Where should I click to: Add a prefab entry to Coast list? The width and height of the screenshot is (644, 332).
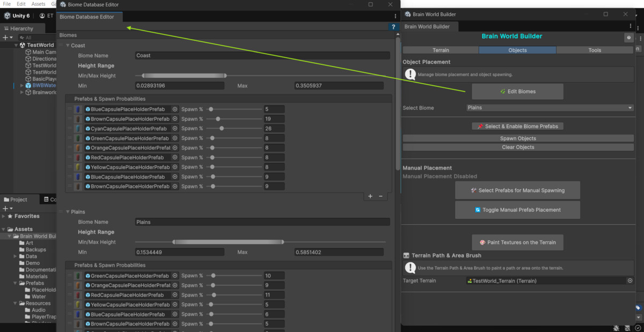pos(370,196)
